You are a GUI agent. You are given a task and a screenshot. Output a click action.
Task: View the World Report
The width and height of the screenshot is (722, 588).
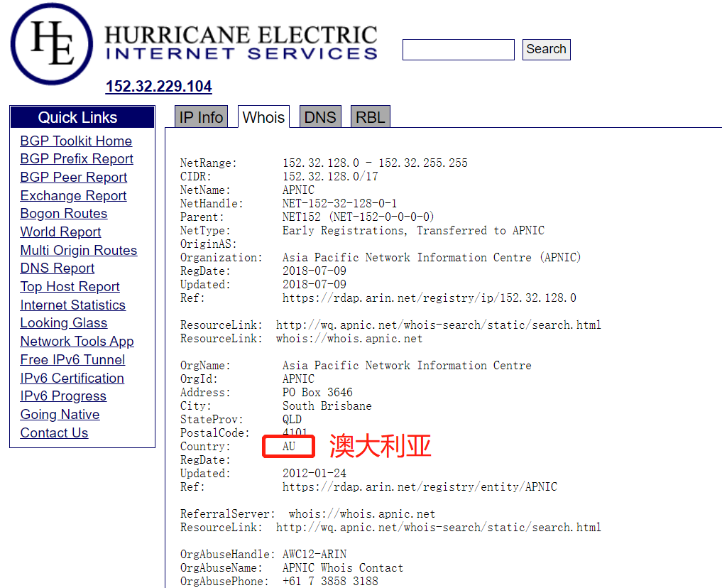[60, 232]
